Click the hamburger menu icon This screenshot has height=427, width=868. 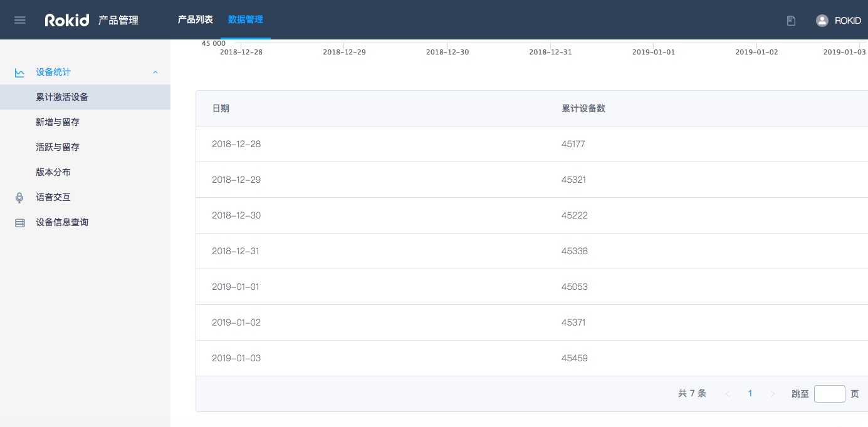point(20,20)
